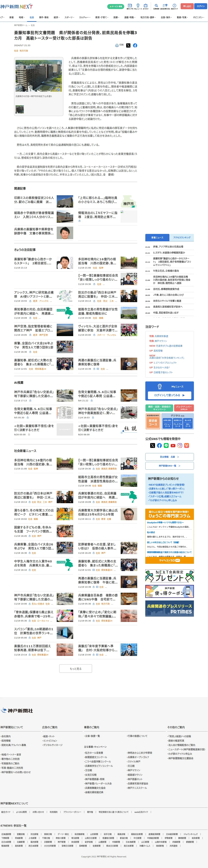
Task: Select the 新着 menu item
Action: tap(12, 17)
